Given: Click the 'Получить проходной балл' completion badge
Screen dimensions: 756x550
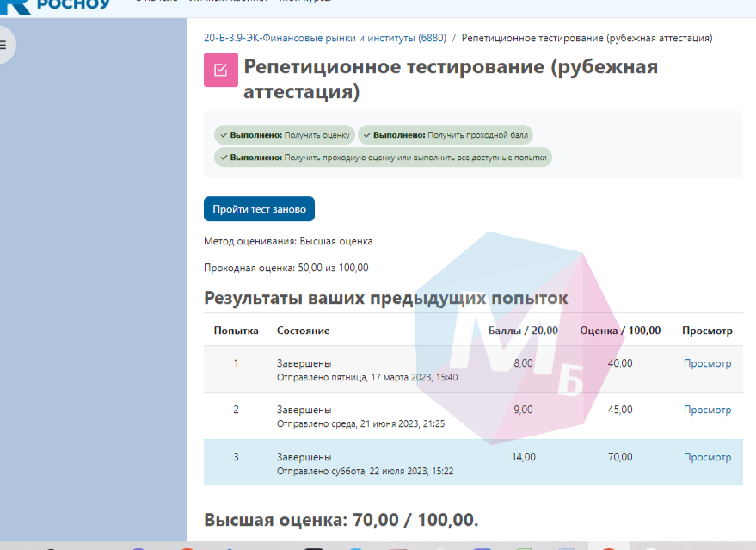Looking at the screenshot, I should (446, 135).
